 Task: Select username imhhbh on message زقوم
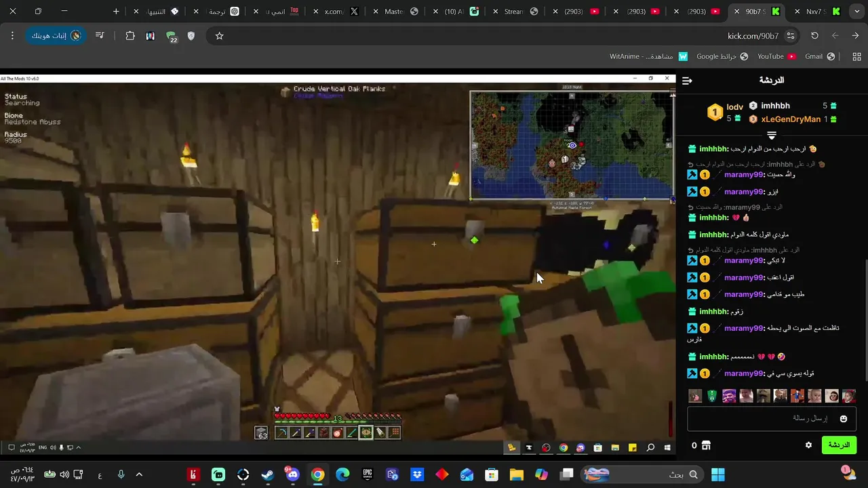tap(713, 311)
